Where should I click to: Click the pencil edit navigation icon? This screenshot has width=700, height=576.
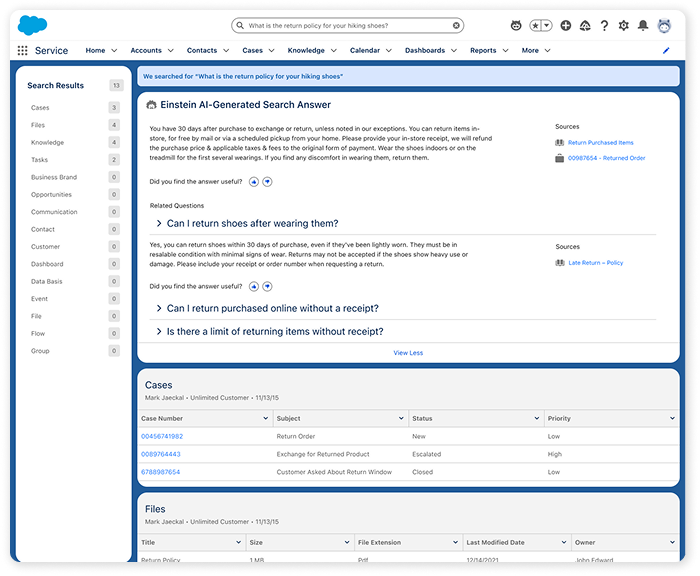(x=666, y=50)
